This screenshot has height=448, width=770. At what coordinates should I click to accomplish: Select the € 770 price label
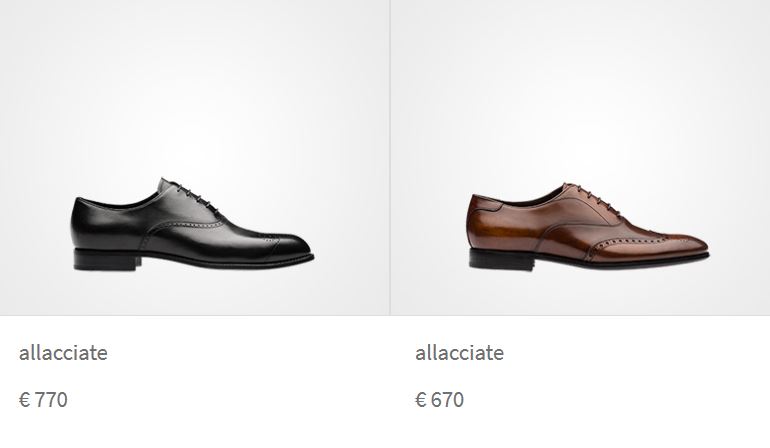click(43, 399)
